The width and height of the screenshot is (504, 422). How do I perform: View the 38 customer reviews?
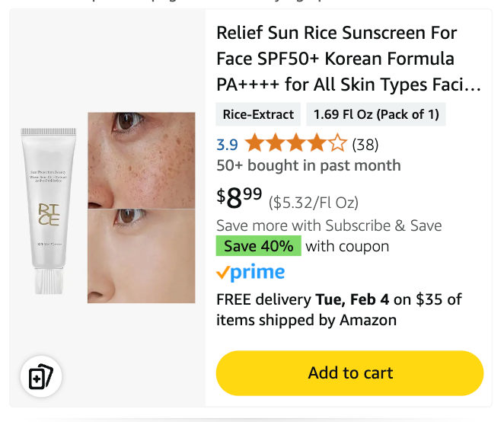click(x=365, y=144)
